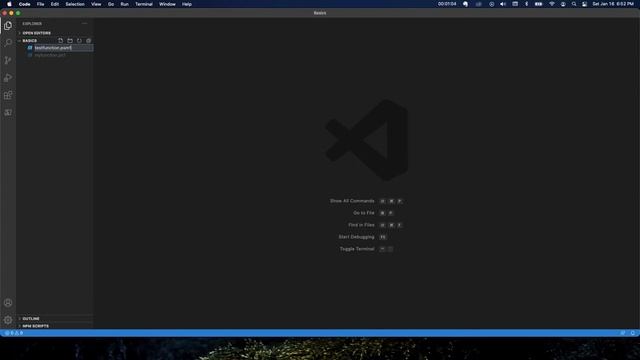Open the Accounts menu icon

pyautogui.click(x=8, y=303)
